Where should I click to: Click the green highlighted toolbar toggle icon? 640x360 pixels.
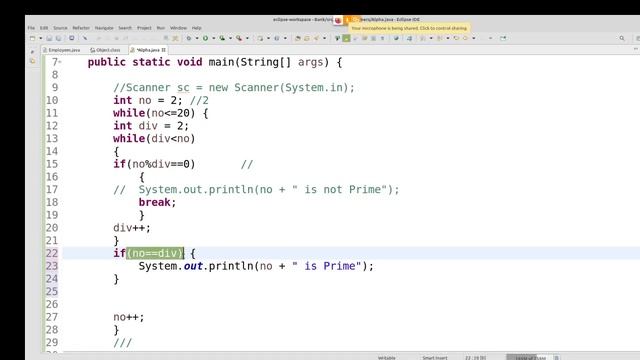346,38
